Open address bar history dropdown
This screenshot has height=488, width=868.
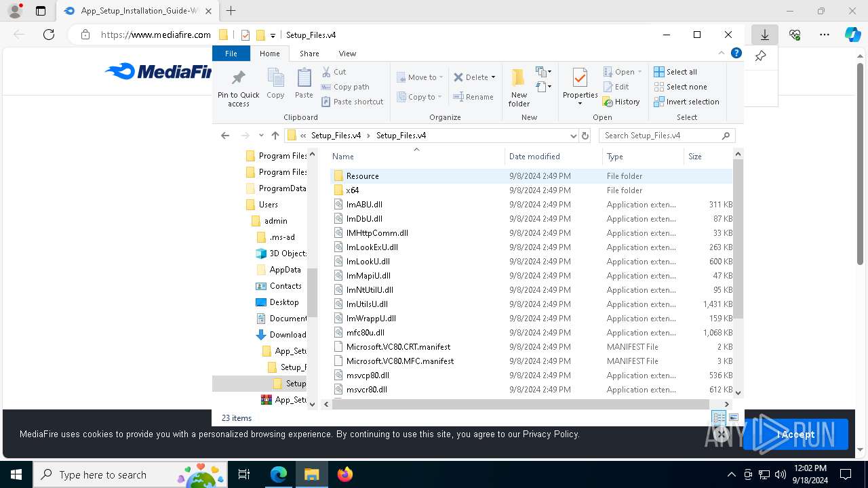(x=574, y=136)
